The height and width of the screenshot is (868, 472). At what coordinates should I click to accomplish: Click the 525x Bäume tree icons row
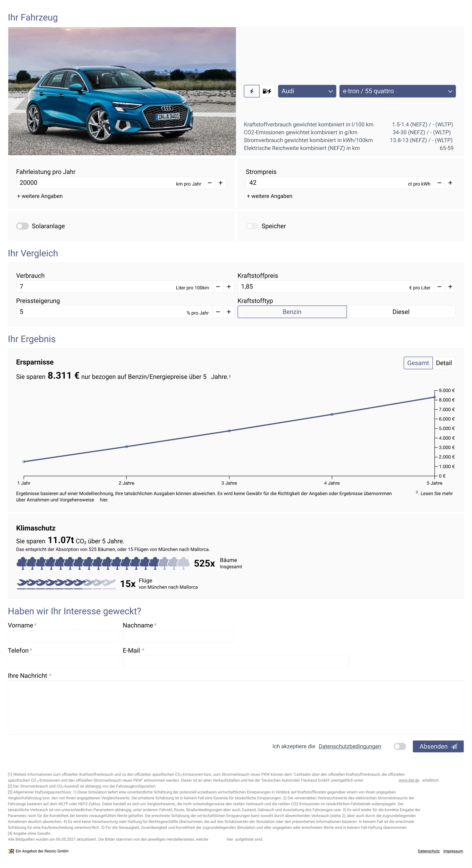103,563
